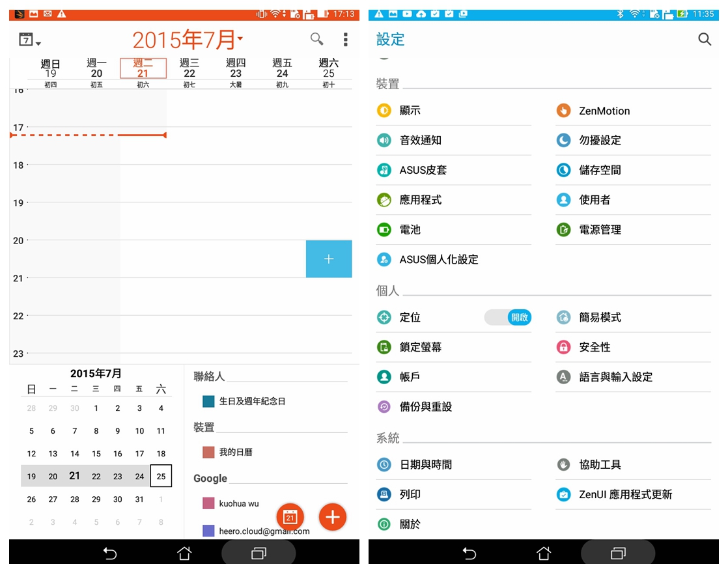The image size is (728, 573).
Task: Expand the 2015年7月 month dropdown
Action: coord(187,40)
